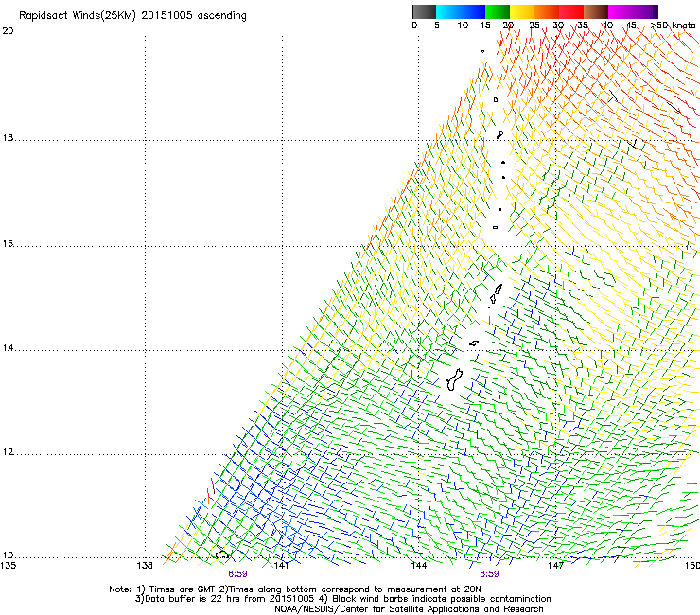Click the 'Data buffer is 22 hrs' note
The width and height of the screenshot is (700, 615).
[x=342, y=599]
